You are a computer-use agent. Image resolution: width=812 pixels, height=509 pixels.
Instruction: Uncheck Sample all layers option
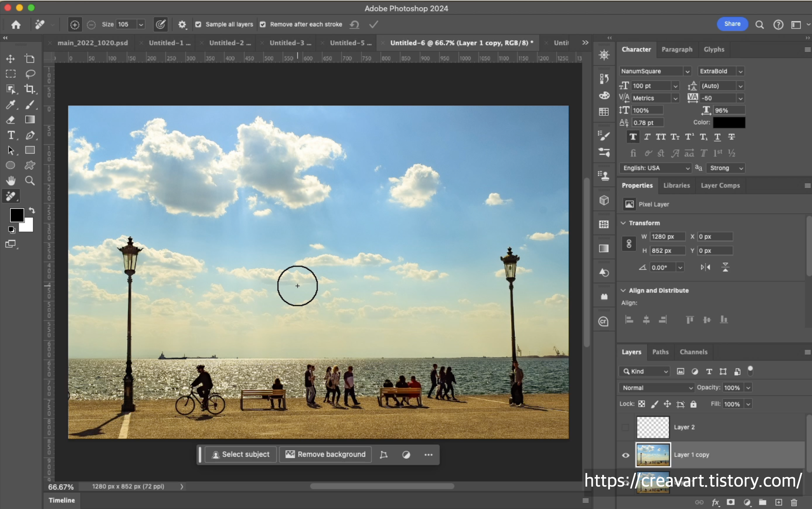pos(198,24)
